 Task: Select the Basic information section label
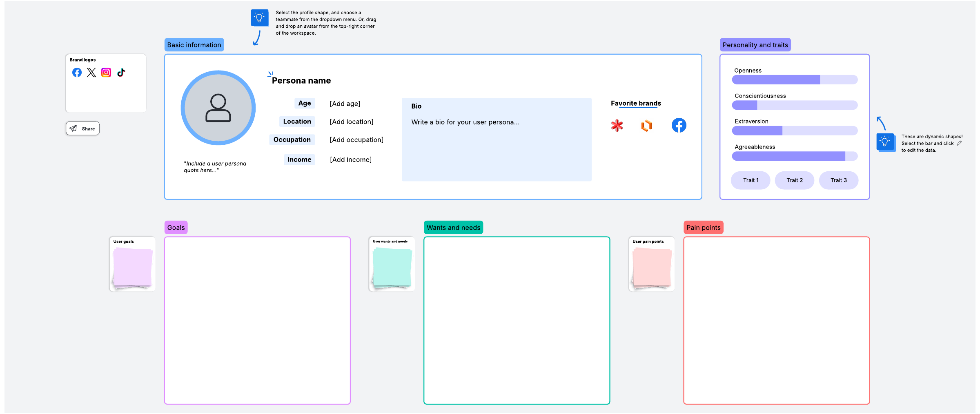point(194,45)
